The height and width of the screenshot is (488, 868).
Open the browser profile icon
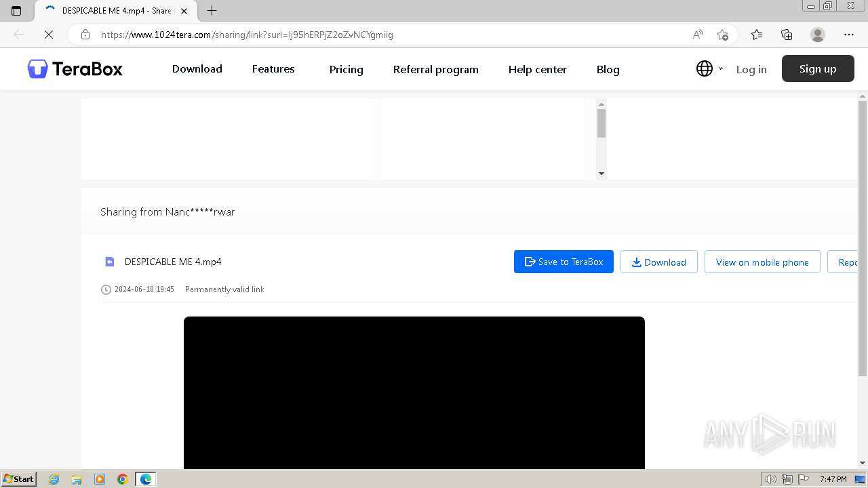coord(818,35)
